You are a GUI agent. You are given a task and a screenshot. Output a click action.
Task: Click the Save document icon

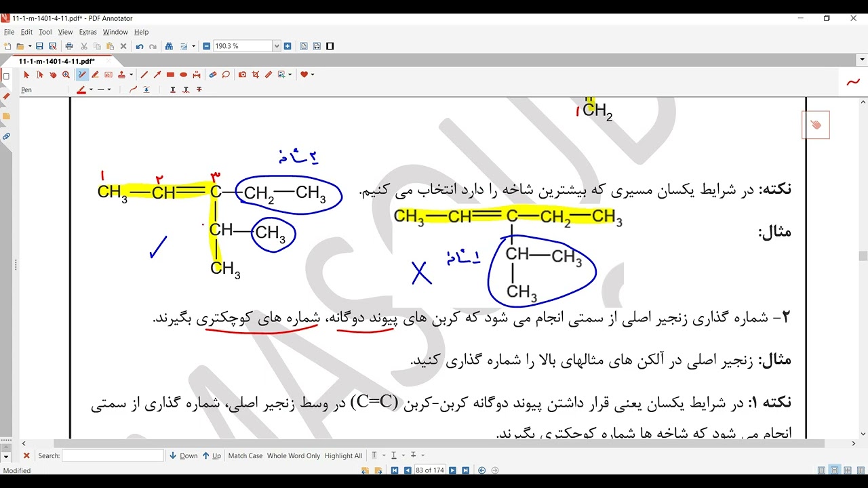point(39,46)
